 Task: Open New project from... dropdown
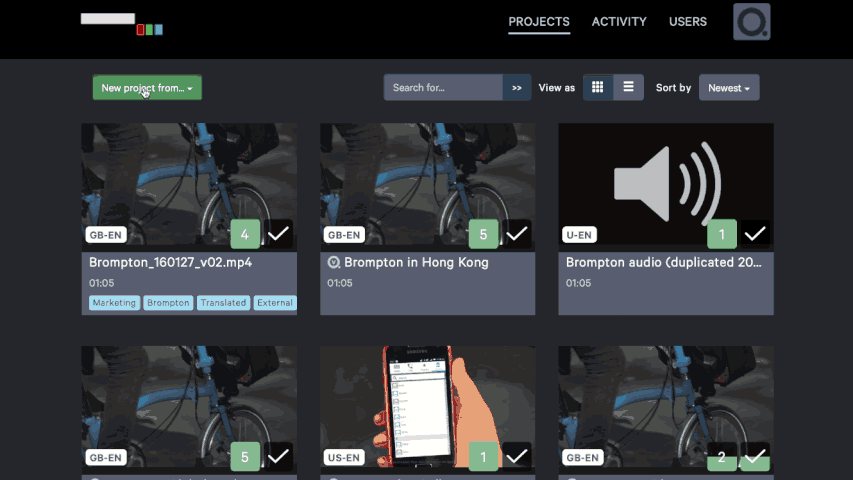click(x=147, y=88)
